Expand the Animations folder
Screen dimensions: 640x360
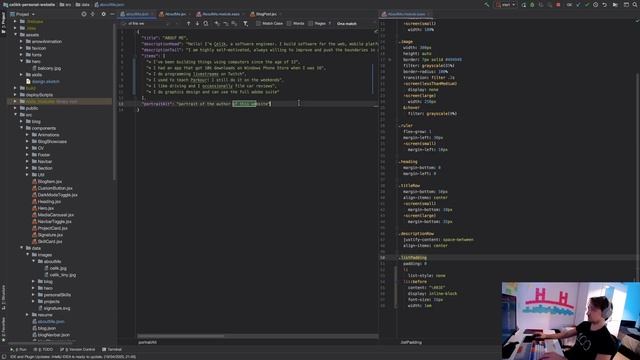point(27,135)
